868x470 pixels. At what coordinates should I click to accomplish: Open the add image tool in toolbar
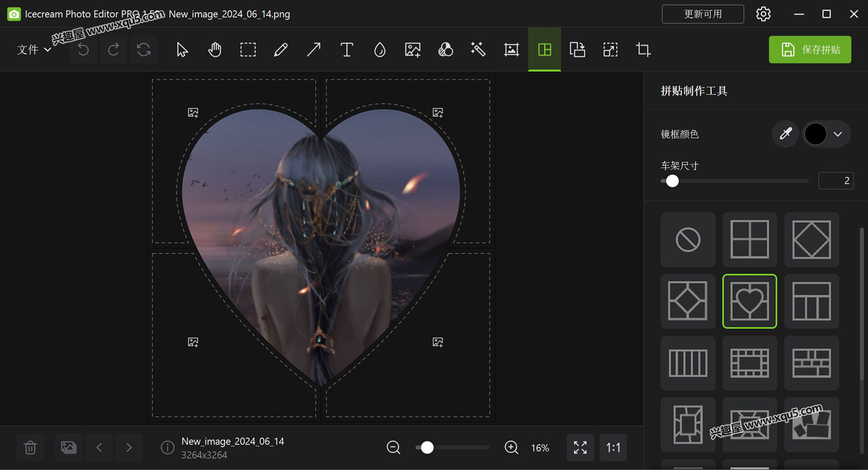point(413,50)
